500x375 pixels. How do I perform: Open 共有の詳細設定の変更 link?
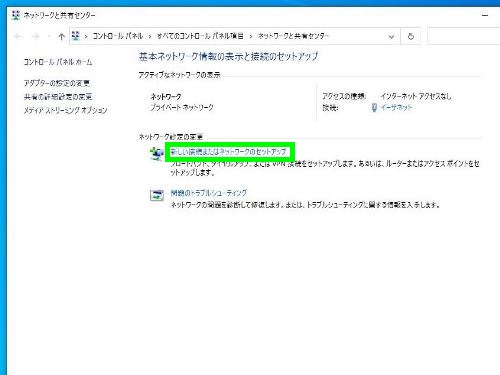pyautogui.click(x=58, y=97)
